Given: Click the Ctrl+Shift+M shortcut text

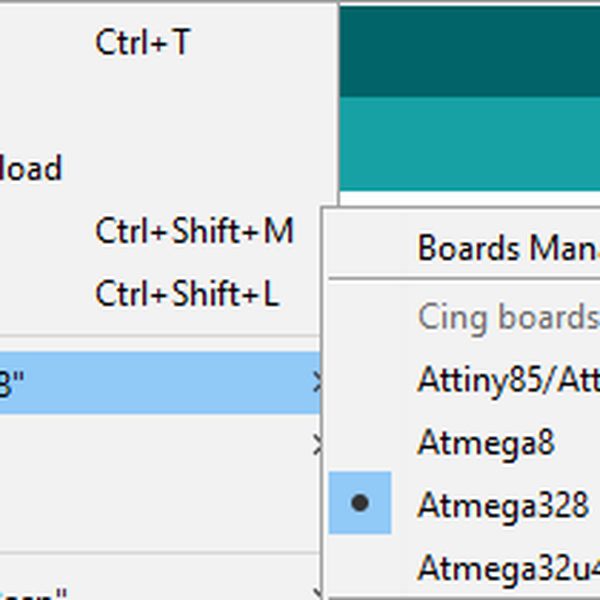Looking at the screenshot, I should tap(194, 231).
